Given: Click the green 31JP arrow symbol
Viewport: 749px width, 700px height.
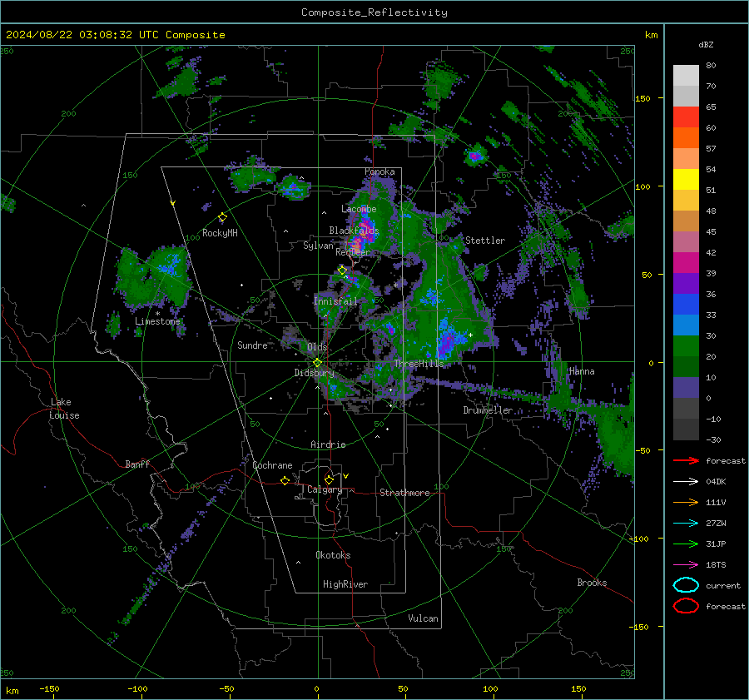Looking at the screenshot, I should coord(686,544).
